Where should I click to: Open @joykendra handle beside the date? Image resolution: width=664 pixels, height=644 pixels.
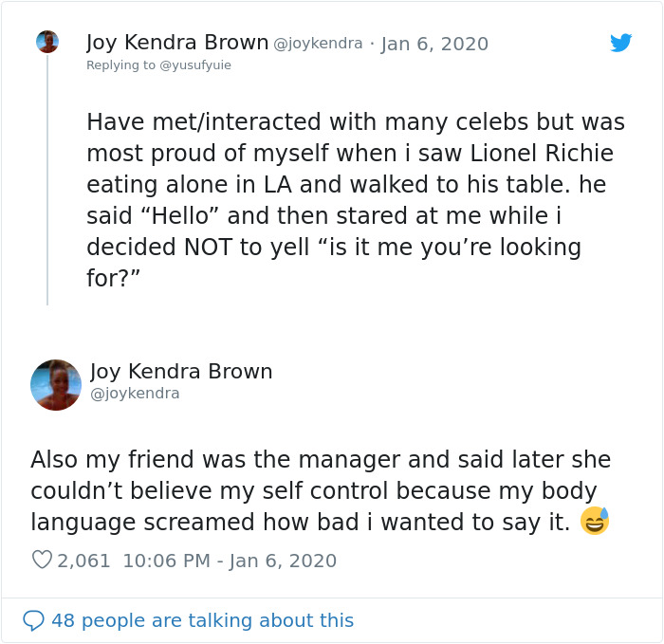pyautogui.click(x=318, y=44)
